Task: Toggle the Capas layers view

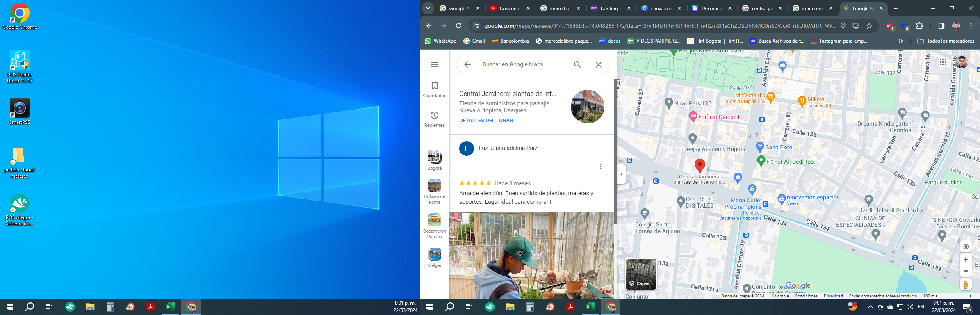Action: [641, 274]
